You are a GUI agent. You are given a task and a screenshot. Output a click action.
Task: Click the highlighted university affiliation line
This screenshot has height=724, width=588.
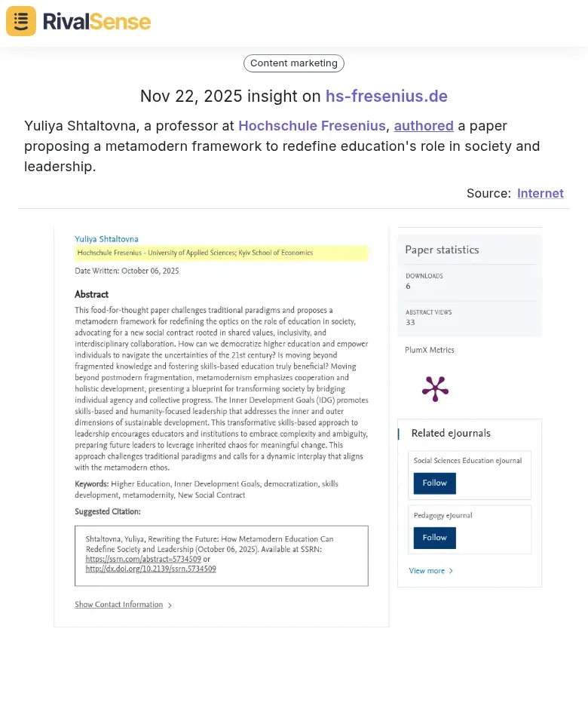[x=195, y=253]
